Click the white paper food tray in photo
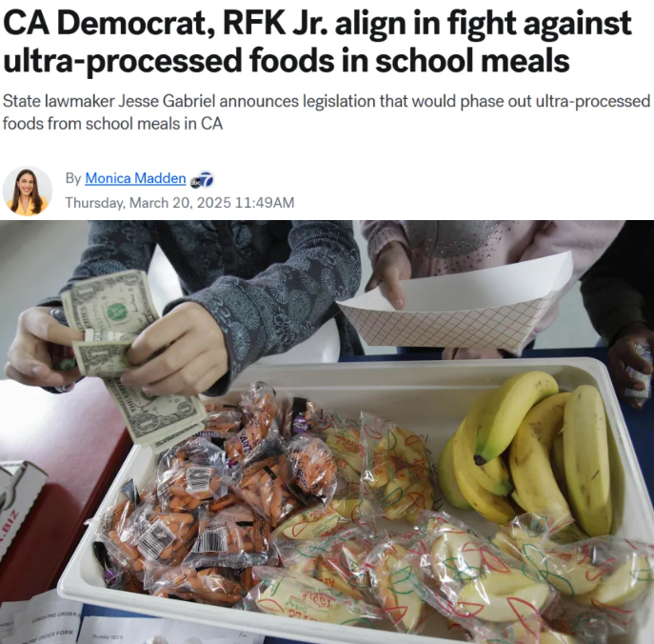The width and height of the screenshot is (654, 644). click(455, 305)
